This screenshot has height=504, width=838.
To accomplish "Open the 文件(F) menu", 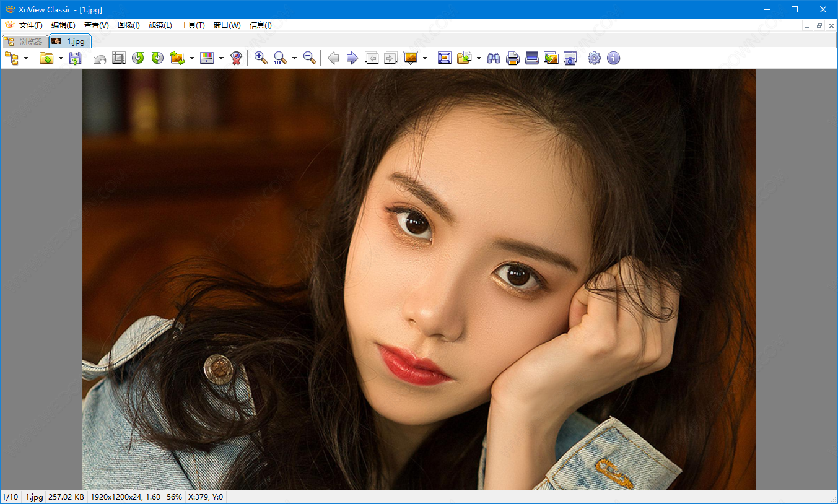I will pos(31,25).
